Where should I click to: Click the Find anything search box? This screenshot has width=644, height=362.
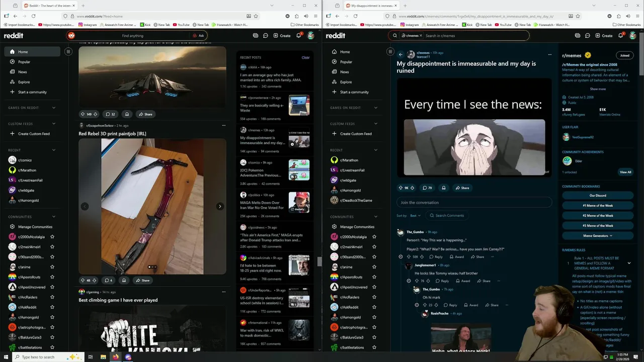coord(133,36)
